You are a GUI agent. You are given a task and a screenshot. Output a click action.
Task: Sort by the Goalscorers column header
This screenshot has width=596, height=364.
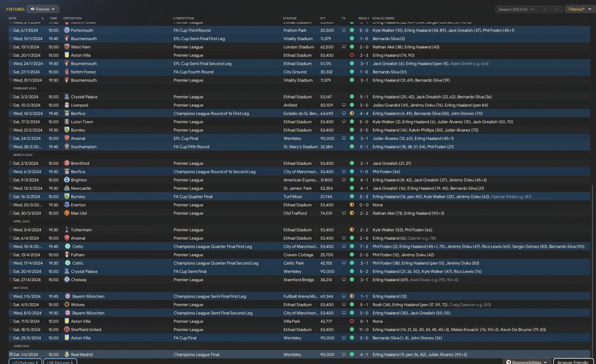click(x=383, y=18)
